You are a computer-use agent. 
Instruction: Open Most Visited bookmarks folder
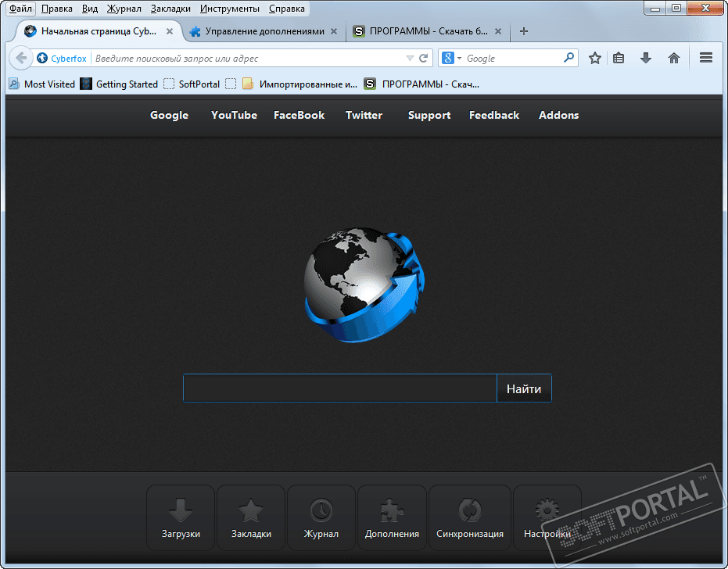(42, 84)
